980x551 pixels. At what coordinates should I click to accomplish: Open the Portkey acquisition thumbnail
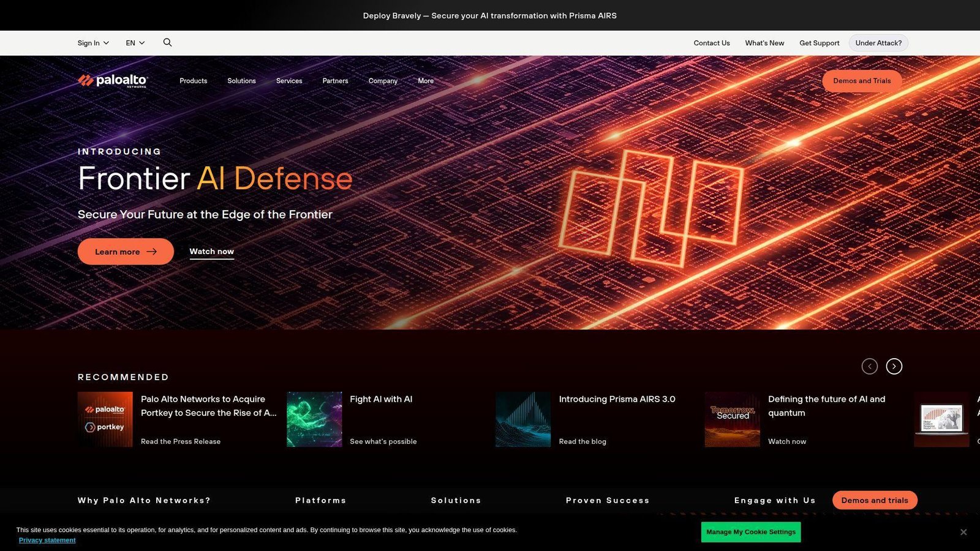[x=105, y=419]
